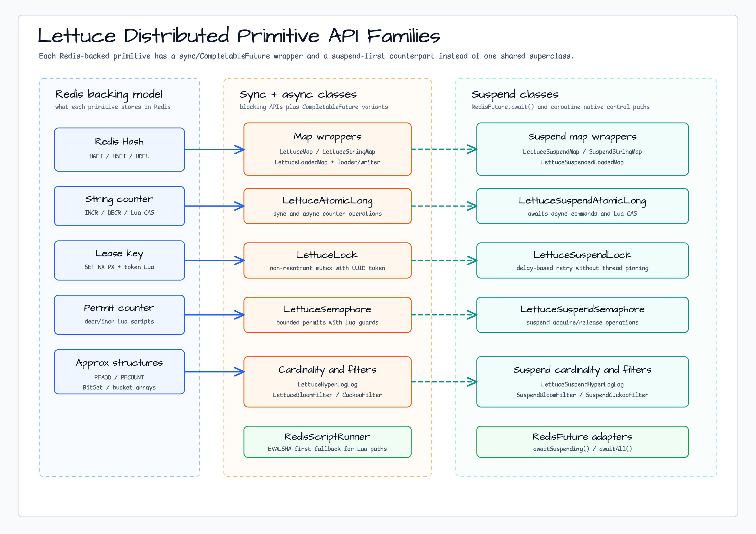Click 'LettuceSuspendMap / SuspendStringMap' text
Screen dimensions: 756x534
[x=582, y=152]
